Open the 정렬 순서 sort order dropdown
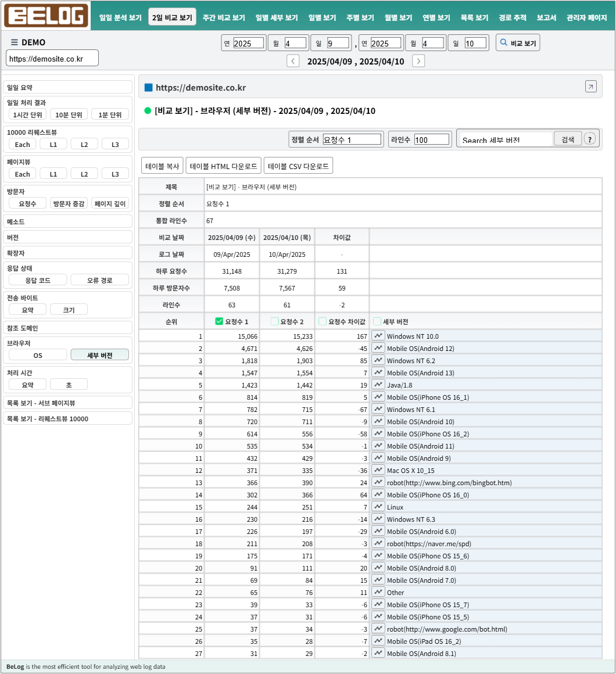The width and height of the screenshot is (616, 674). [352, 139]
